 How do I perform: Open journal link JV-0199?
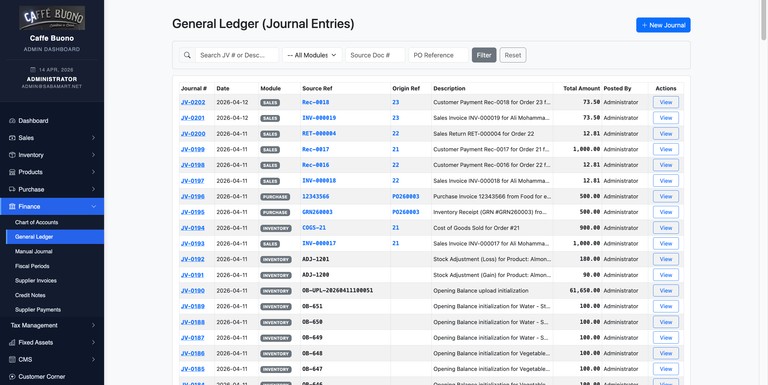tap(192, 149)
